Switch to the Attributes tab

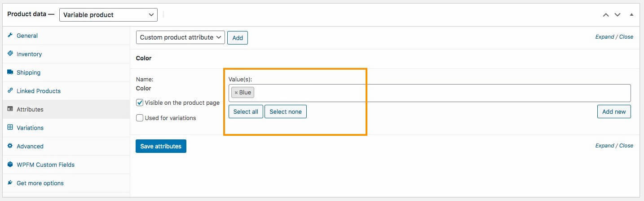tap(30, 109)
